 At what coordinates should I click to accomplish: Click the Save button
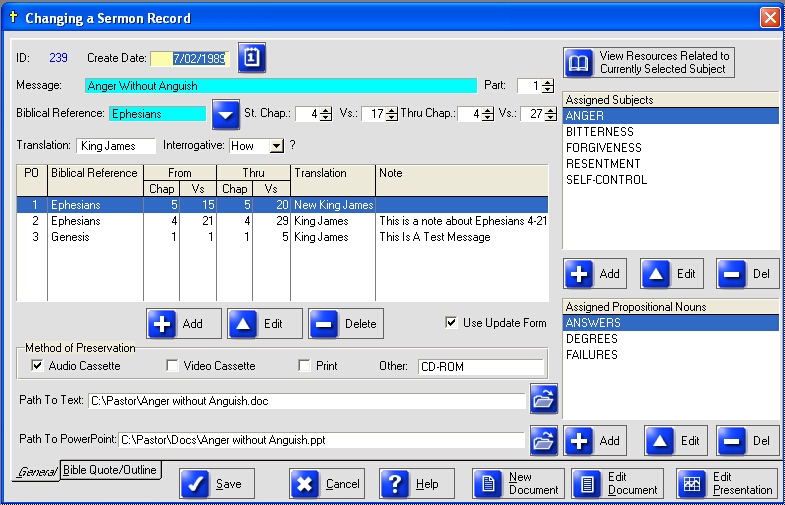click(216, 484)
